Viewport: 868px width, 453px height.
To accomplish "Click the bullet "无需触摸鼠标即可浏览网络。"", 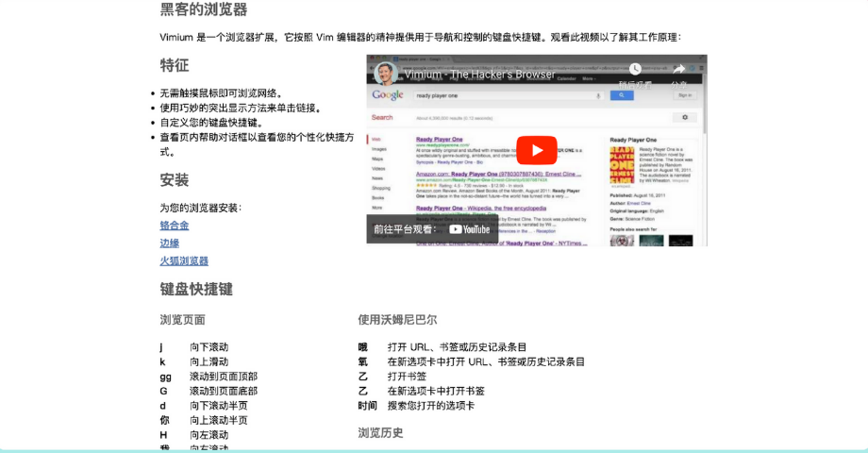I will click(222, 93).
